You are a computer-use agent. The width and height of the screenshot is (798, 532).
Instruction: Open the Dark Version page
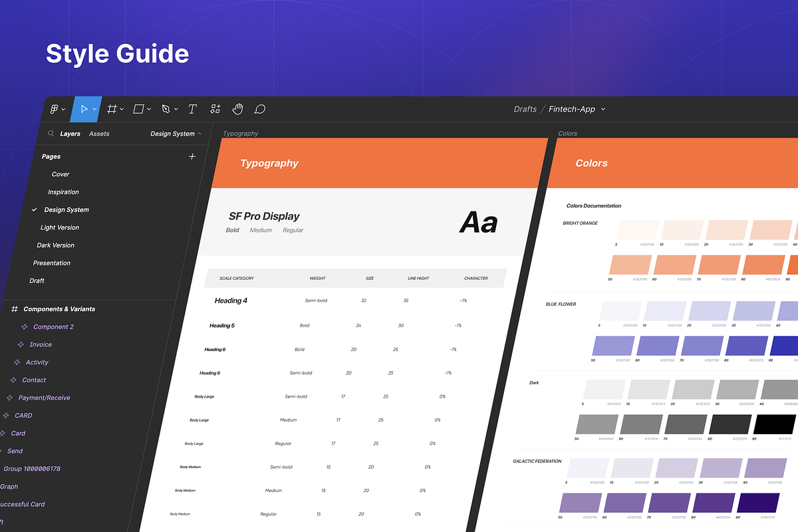point(56,245)
